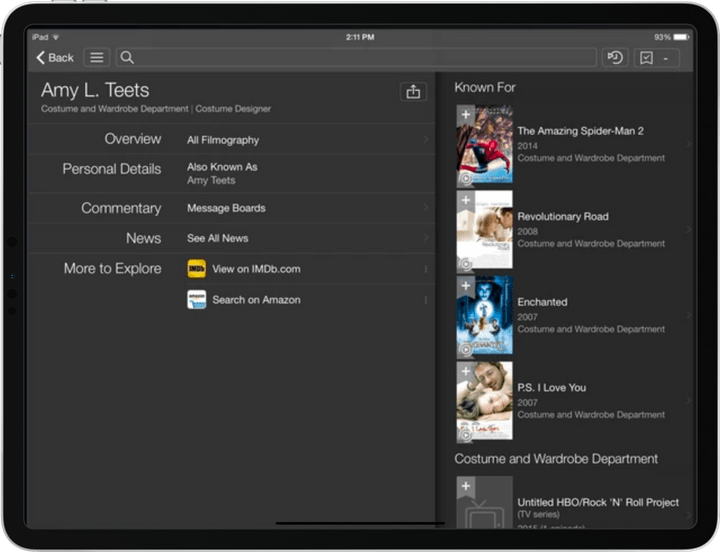This screenshot has width=720, height=552.
Task: Tap the Back button
Action: 55,58
